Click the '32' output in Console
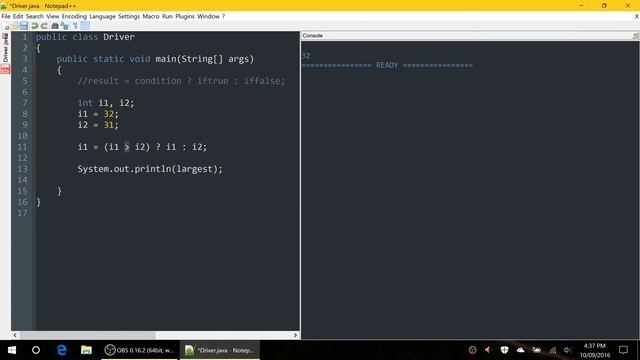Screen dimensions: 640x360 tap(306, 56)
